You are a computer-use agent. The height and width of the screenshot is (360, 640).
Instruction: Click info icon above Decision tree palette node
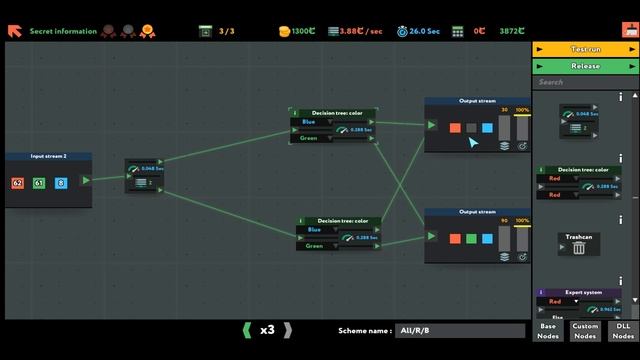click(x=621, y=158)
